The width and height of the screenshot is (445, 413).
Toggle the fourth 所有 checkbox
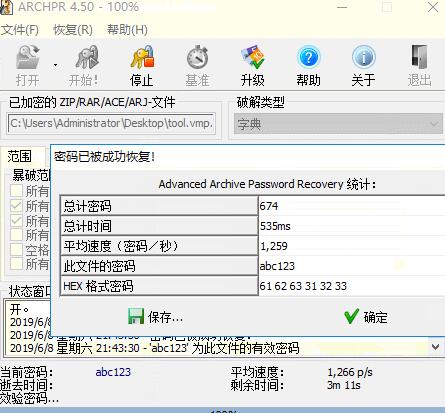pyautogui.click(x=16, y=235)
